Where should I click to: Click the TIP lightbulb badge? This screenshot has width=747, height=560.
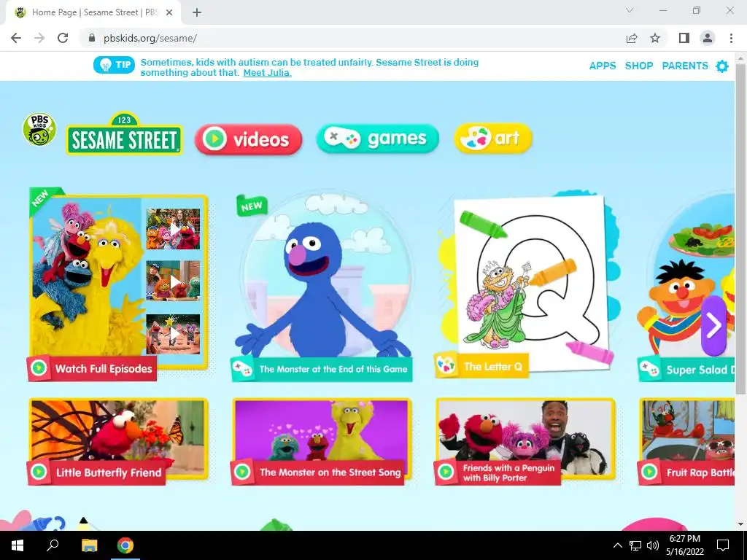point(115,65)
